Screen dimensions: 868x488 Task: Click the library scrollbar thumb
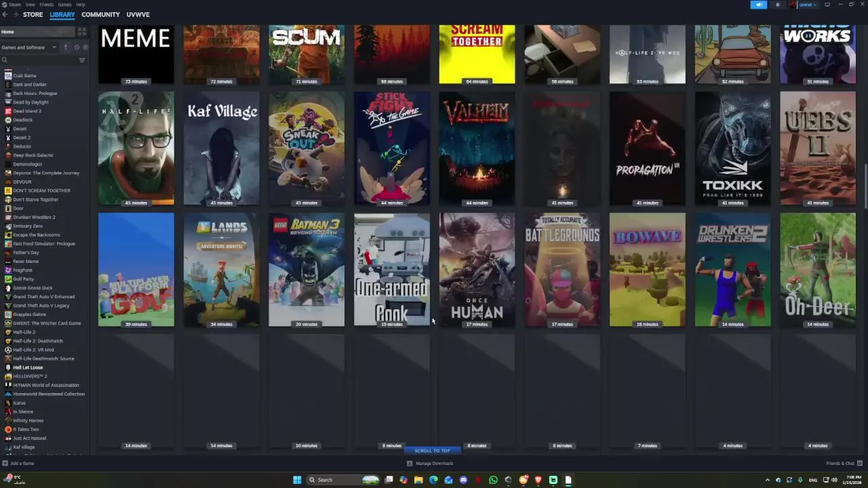tap(865, 186)
